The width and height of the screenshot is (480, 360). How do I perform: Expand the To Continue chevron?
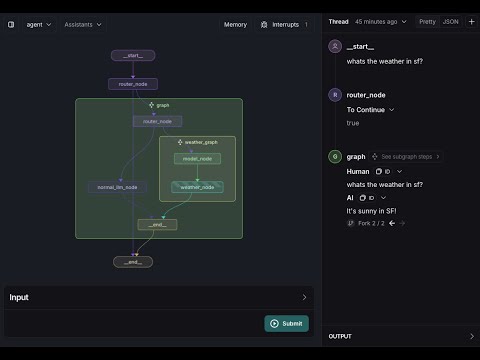(x=392, y=110)
